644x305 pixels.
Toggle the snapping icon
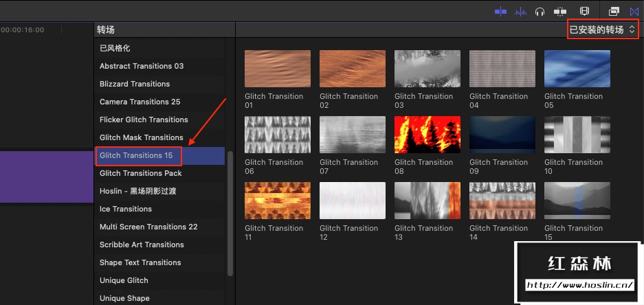point(560,12)
